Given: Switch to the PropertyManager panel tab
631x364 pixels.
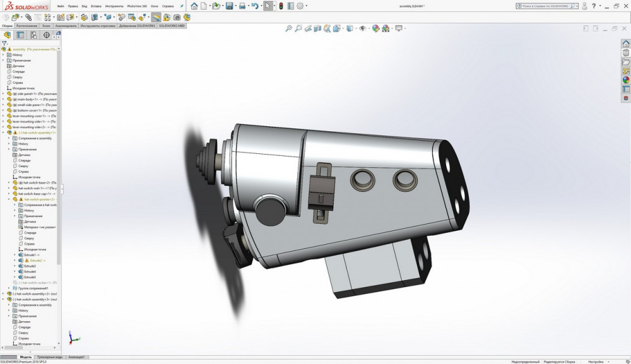Looking at the screenshot, I should point(20,35).
